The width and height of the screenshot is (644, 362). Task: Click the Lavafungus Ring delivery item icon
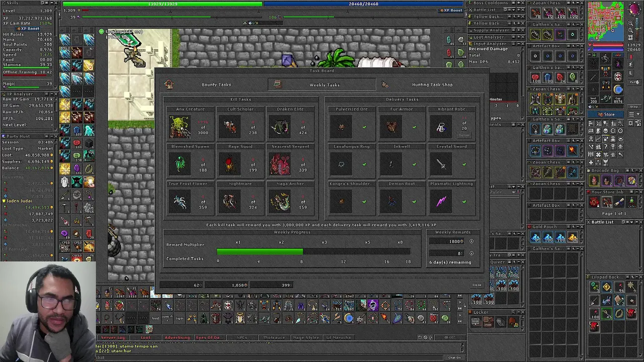(341, 164)
